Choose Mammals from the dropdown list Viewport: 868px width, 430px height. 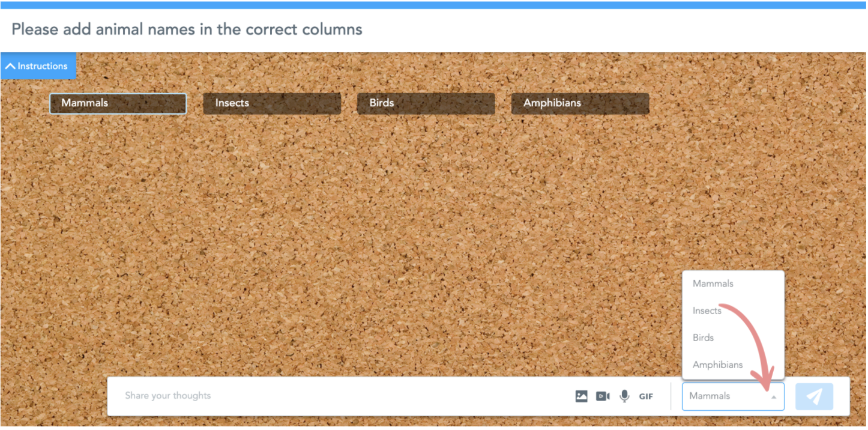(713, 283)
